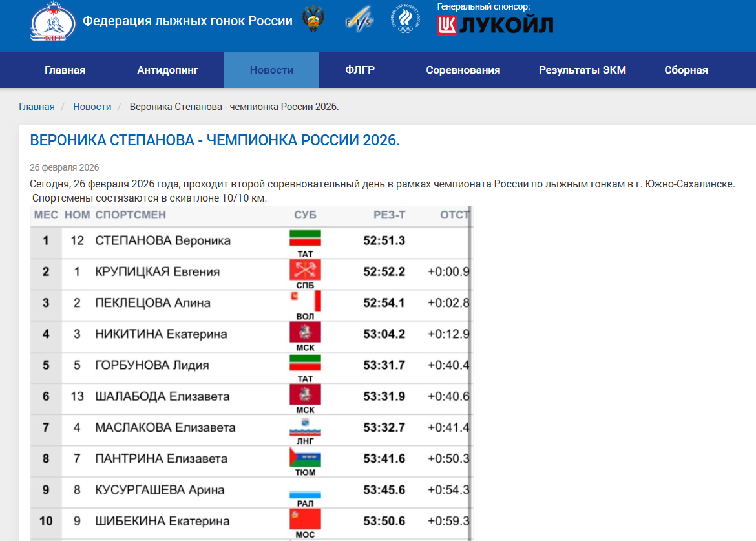Click the Russian coat of arms emblem

pos(312,19)
